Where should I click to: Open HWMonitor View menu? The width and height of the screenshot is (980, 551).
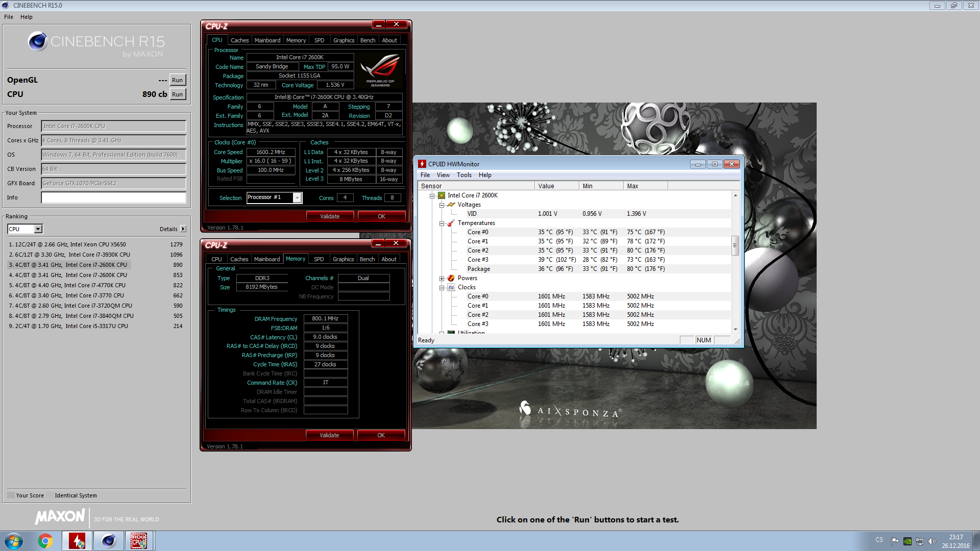443,175
